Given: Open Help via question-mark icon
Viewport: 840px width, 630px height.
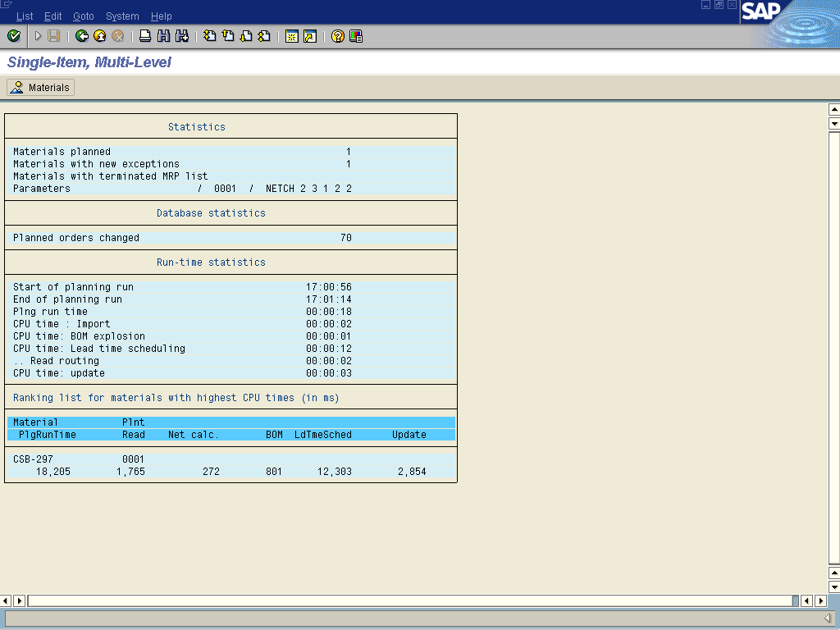Looking at the screenshot, I should click(x=337, y=36).
